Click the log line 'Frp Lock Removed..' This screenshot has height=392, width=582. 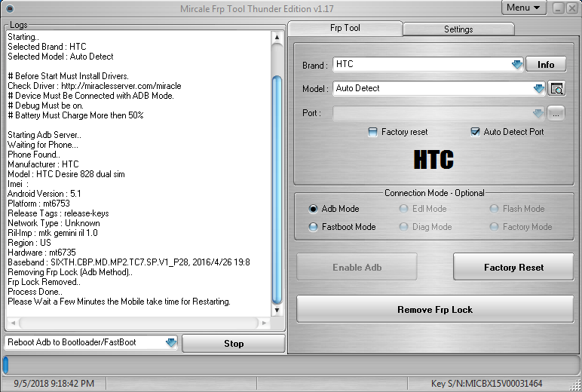[x=44, y=282]
